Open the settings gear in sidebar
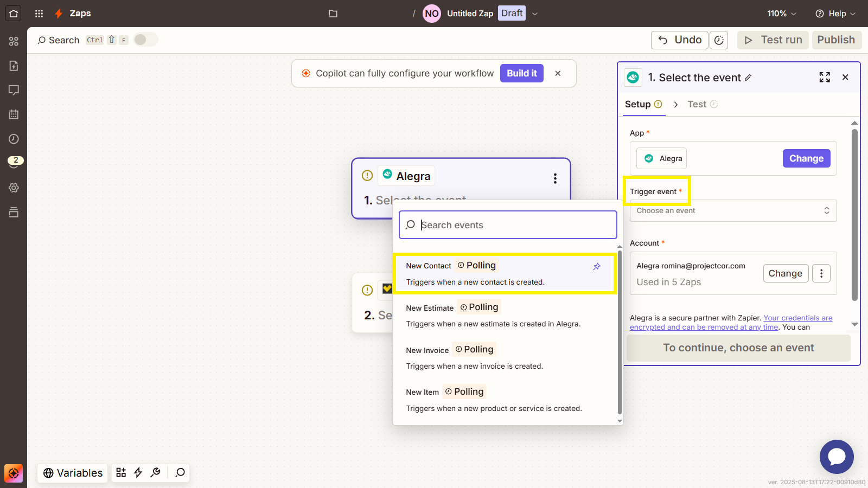Image resolution: width=868 pixels, height=488 pixels. tap(14, 188)
